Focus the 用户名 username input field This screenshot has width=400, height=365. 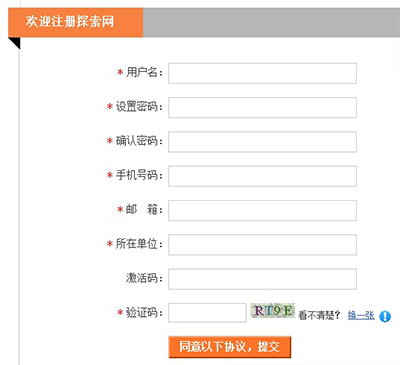[262, 73]
